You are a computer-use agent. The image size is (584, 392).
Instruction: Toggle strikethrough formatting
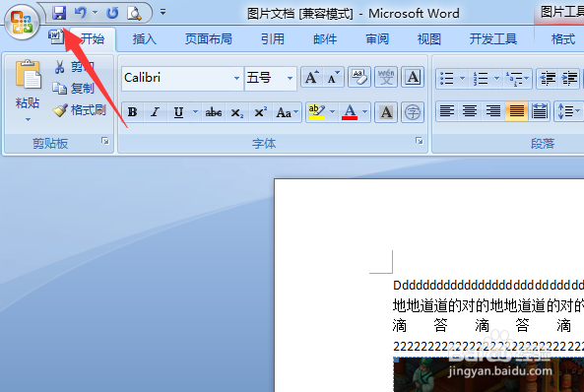[x=214, y=111]
